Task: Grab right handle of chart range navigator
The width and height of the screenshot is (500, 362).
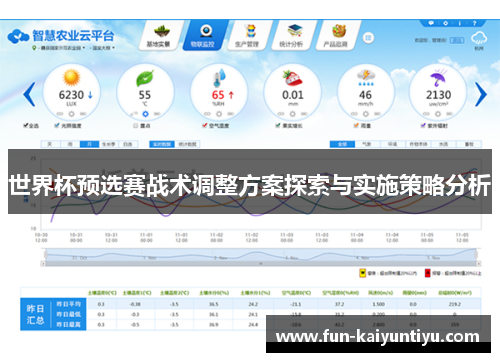Action: coord(476,255)
